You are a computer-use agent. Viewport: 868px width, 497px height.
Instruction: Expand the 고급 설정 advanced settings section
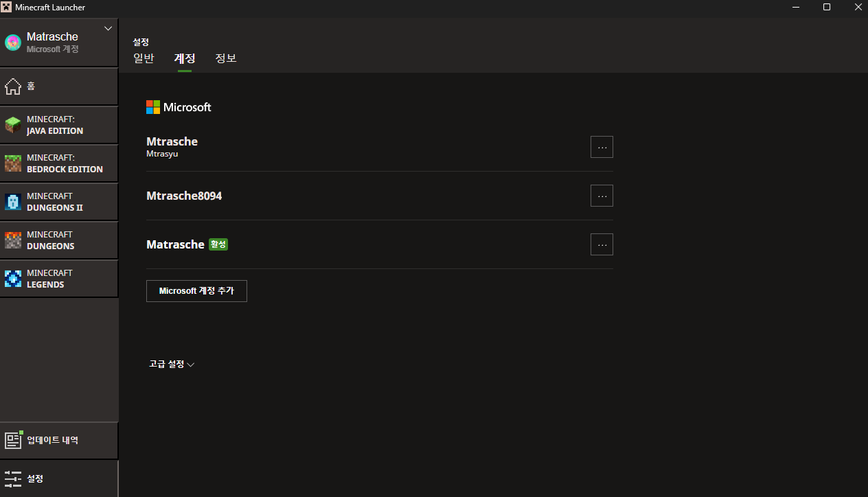click(x=172, y=365)
